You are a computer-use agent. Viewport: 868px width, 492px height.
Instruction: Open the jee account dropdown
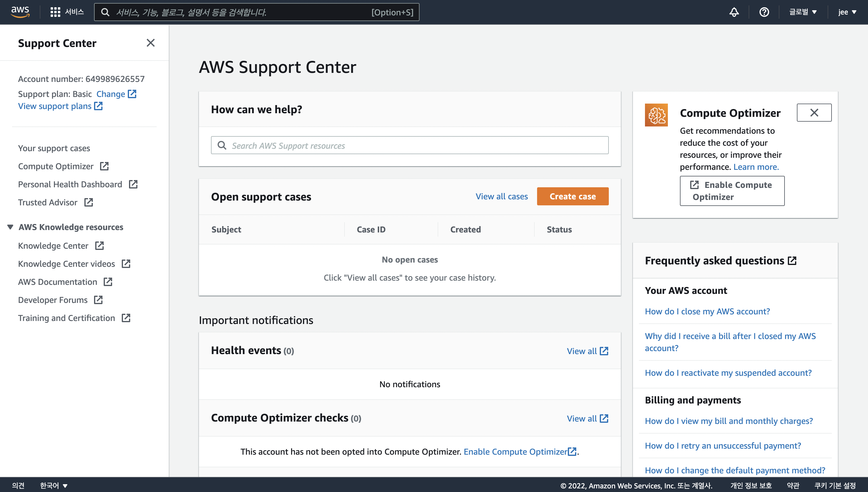[x=847, y=12]
